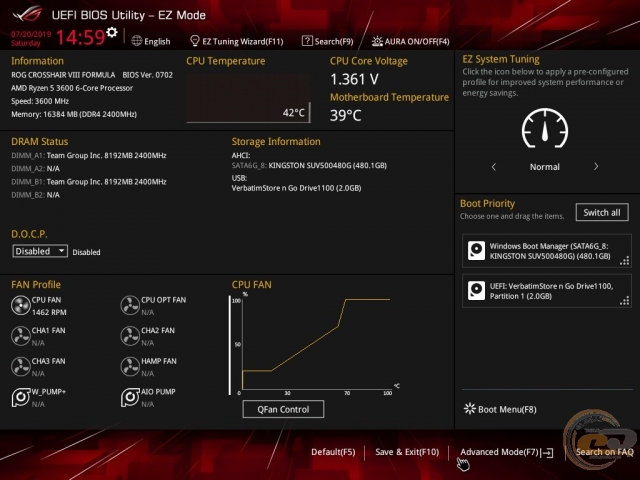
Task: Click the DIMM_B1 Team Group memory row
Action: click(x=89, y=182)
